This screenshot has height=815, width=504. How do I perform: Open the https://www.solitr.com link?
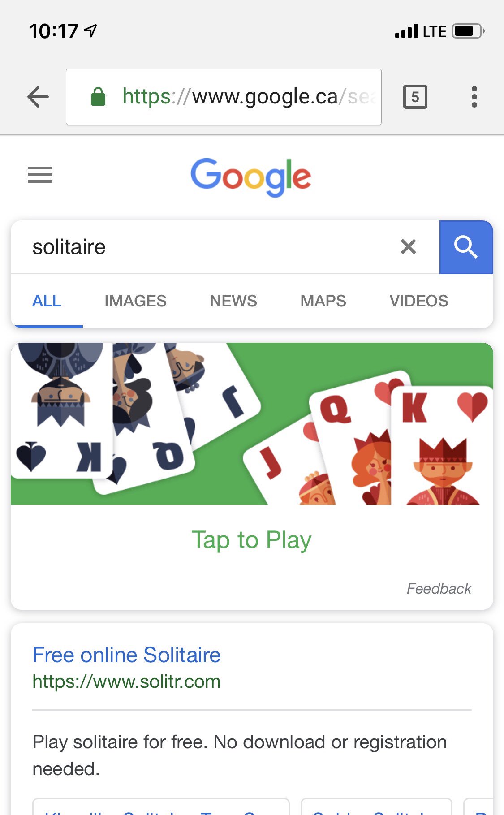pos(126,682)
